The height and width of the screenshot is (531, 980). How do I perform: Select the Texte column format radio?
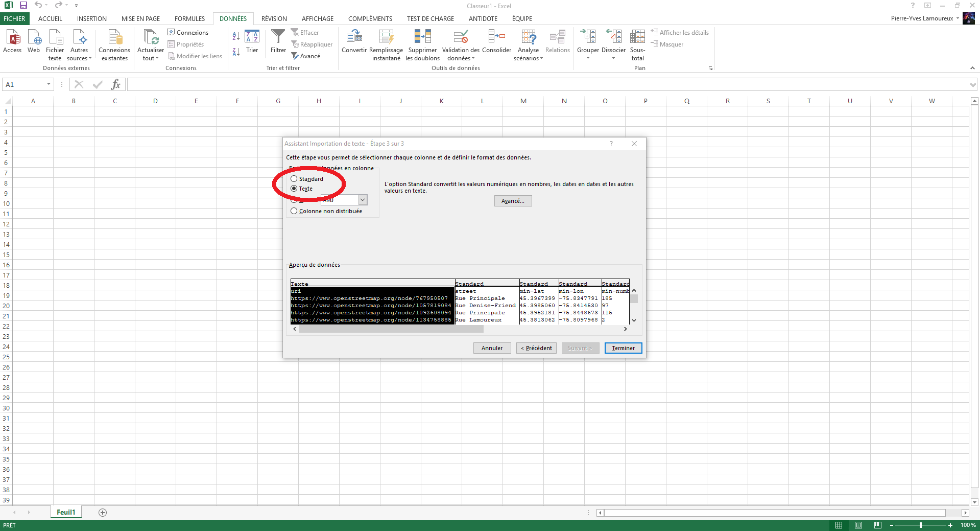pos(294,189)
